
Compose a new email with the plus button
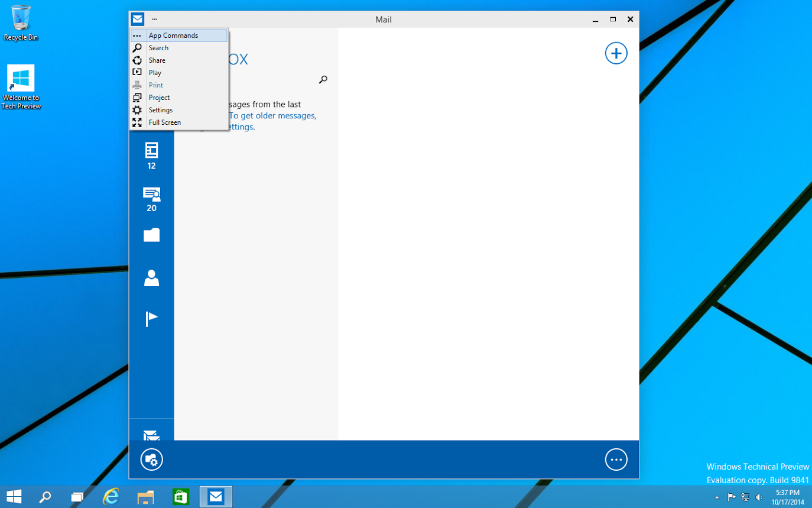[x=616, y=53]
